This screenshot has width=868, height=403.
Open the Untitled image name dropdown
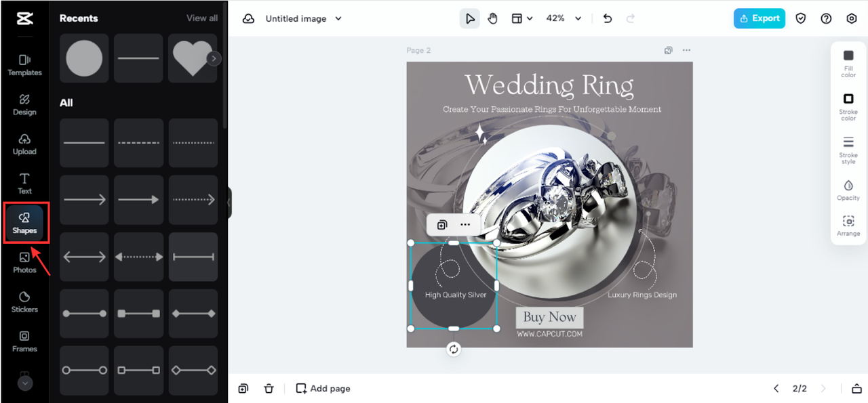tap(304, 19)
